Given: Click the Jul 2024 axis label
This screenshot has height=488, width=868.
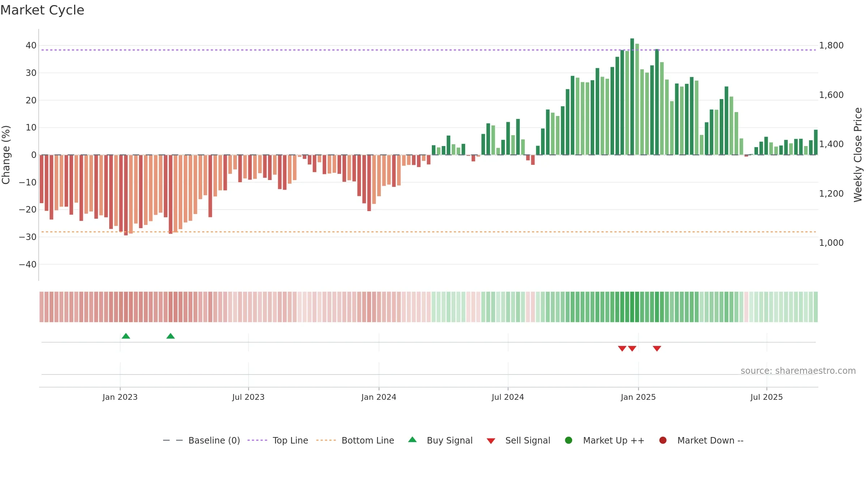Looking at the screenshot, I should (x=508, y=397).
